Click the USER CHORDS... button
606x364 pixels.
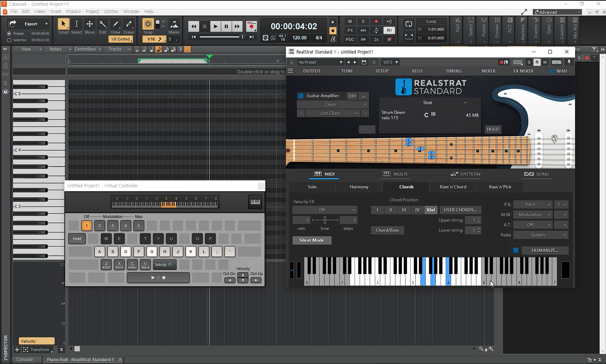tap(460, 210)
